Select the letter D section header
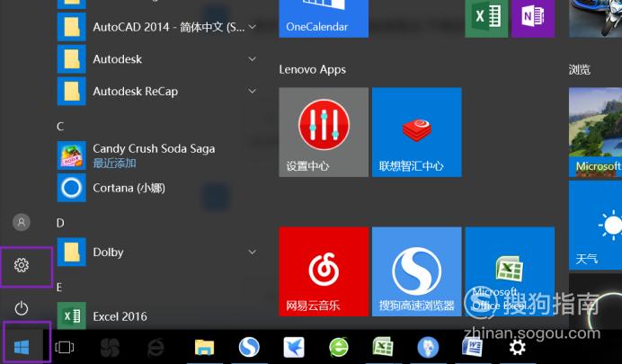The image size is (622, 364). point(60,223)
